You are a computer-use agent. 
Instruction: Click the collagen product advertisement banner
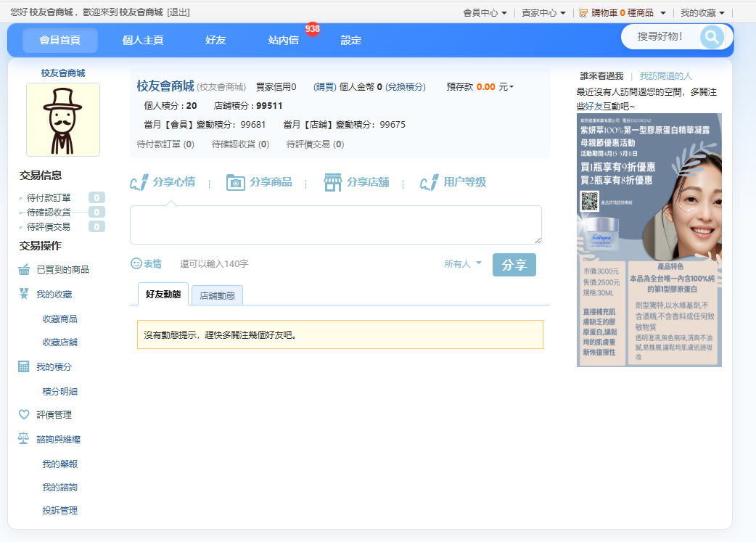[x=649, y=239]
